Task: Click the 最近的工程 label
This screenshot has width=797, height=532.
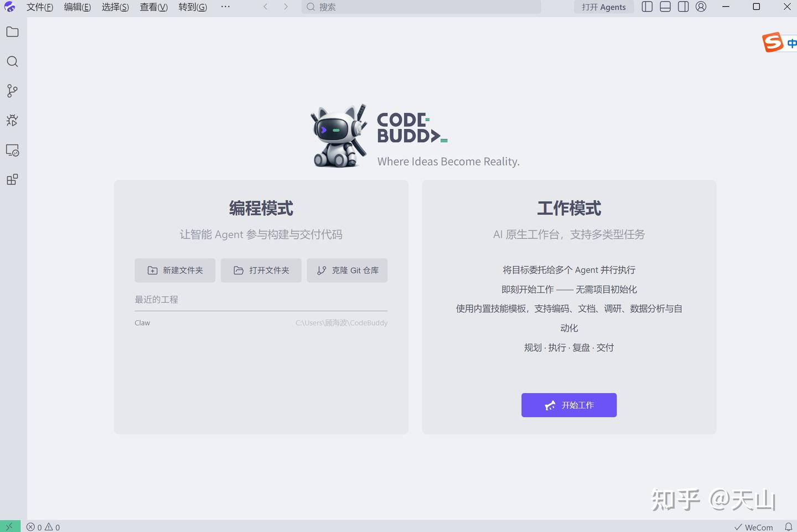Action: point(157,299)
